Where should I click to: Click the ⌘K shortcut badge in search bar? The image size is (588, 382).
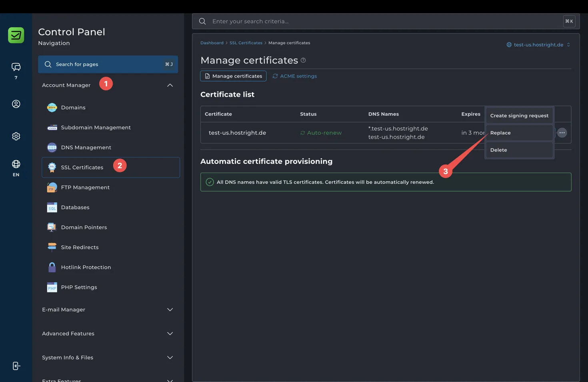[569, 21]
